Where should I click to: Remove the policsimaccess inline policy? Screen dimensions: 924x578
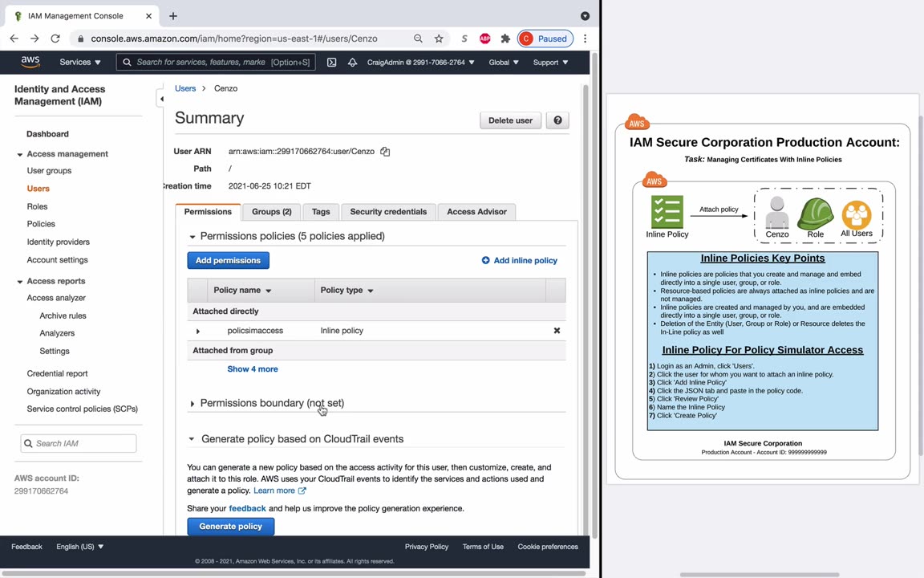tap(557, 331)
